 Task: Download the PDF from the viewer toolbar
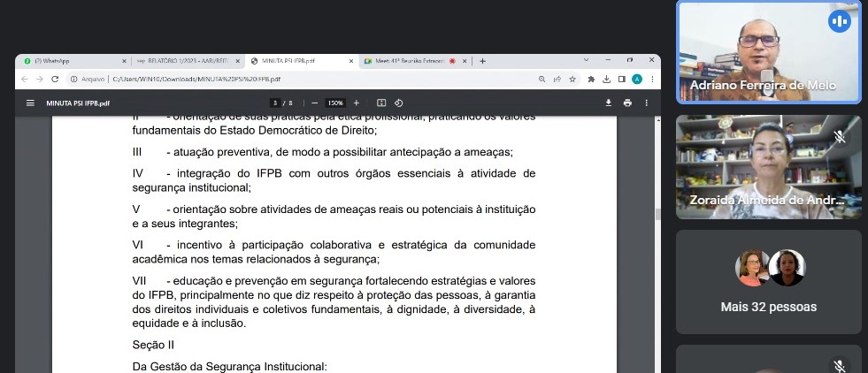click(609, 103)
